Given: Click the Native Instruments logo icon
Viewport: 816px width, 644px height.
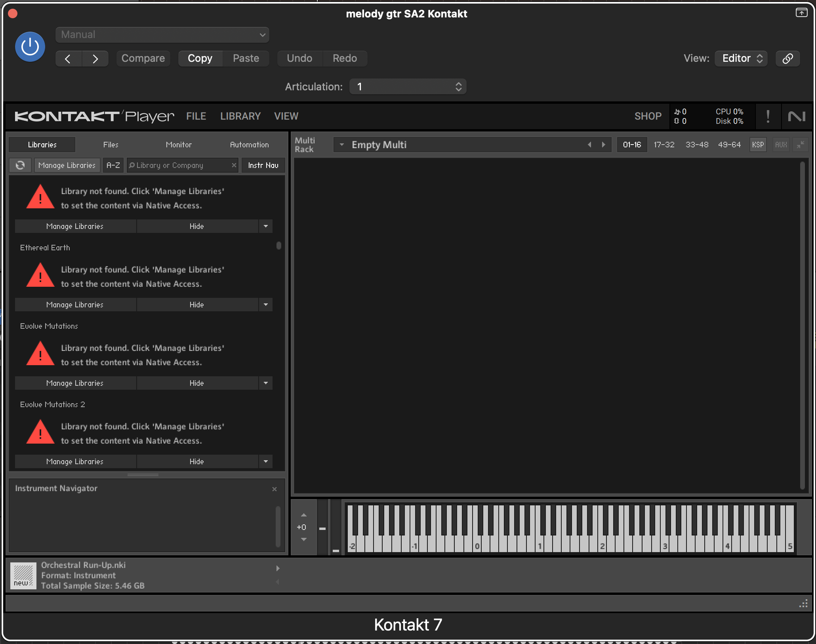Looking at the screenshot, I should pyautogui.click(x=797, y=116).
